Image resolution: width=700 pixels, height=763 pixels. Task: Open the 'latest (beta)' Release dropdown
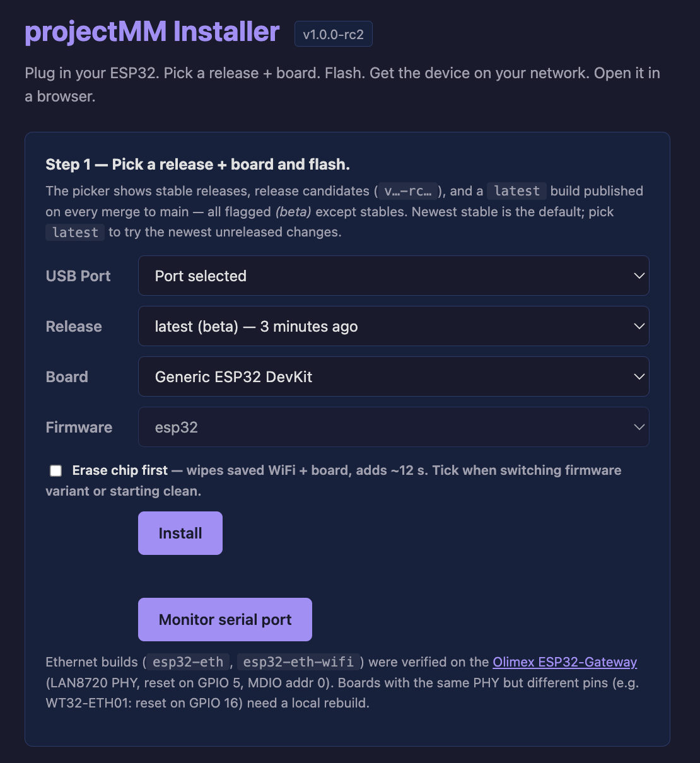[x=394, y=326]
